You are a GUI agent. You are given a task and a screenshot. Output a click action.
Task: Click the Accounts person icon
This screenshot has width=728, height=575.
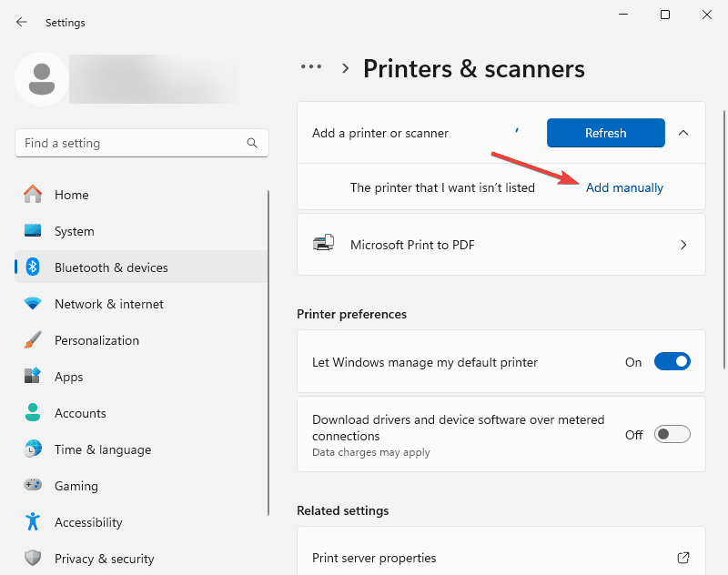point(33,412)
